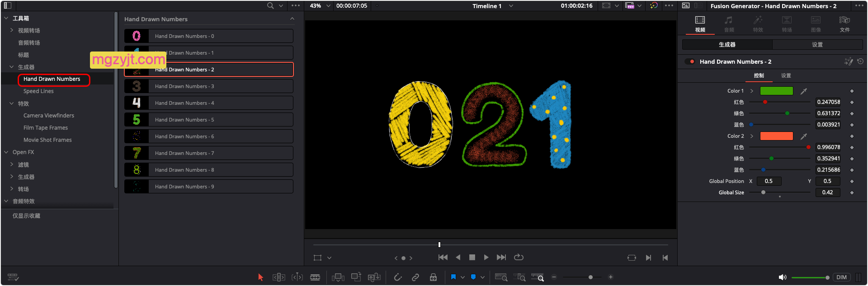This screenshot has width=868, height=286.
Task: Select the Blade Edit Mode tool
Action: [315, 277]
